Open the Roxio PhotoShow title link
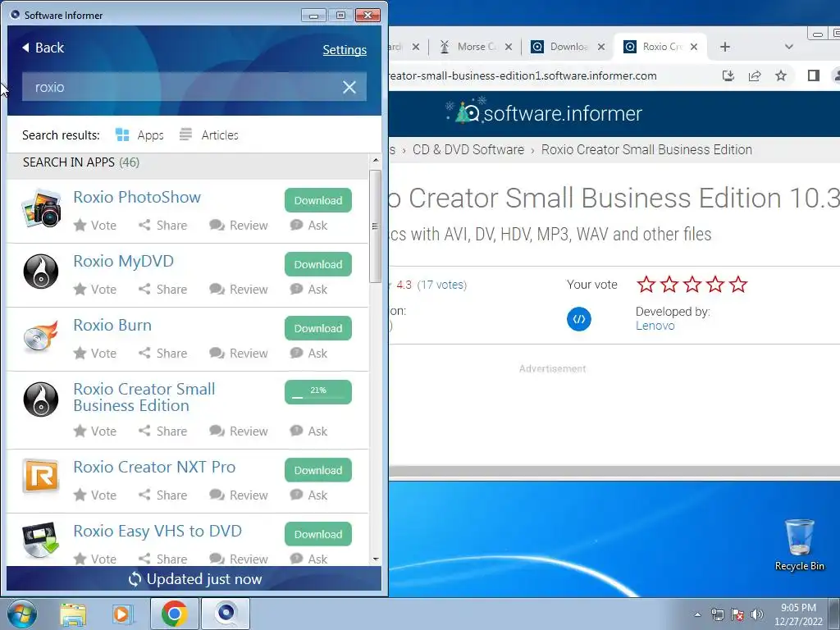840x630 pixels. coord(137,197)
